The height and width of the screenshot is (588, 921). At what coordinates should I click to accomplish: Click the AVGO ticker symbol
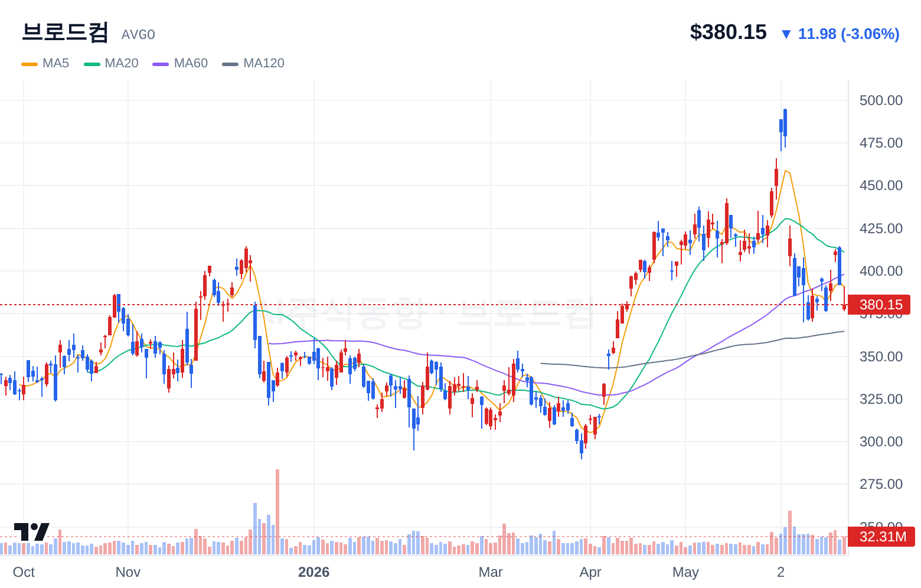(138, 35)
